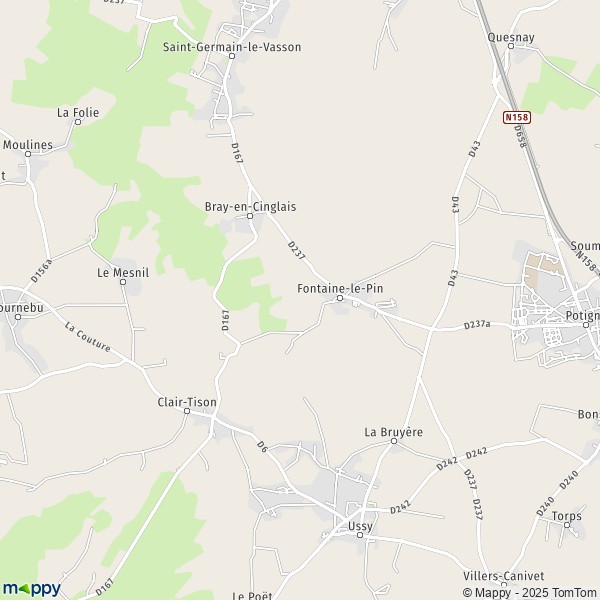Click the Ussy town marker
This screenshot has width=600, height=600.
(x=360, y=535)
